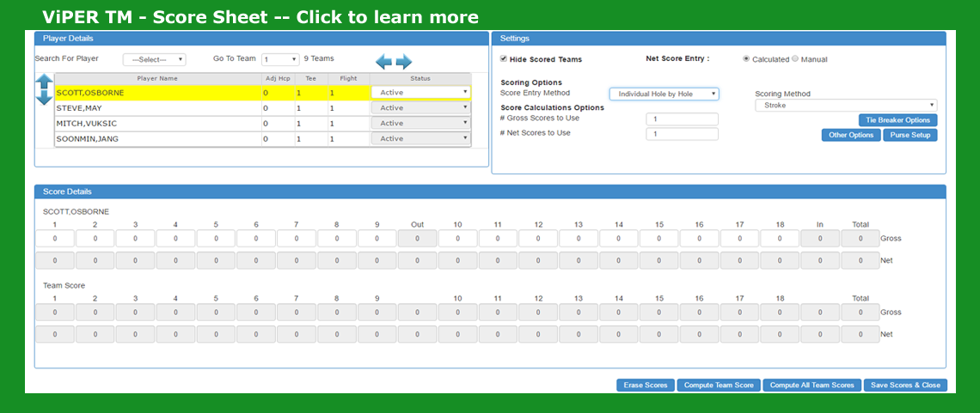Screen dimensions: 980x413
Task: Click Settings panel header
Action: coord(719,38)
